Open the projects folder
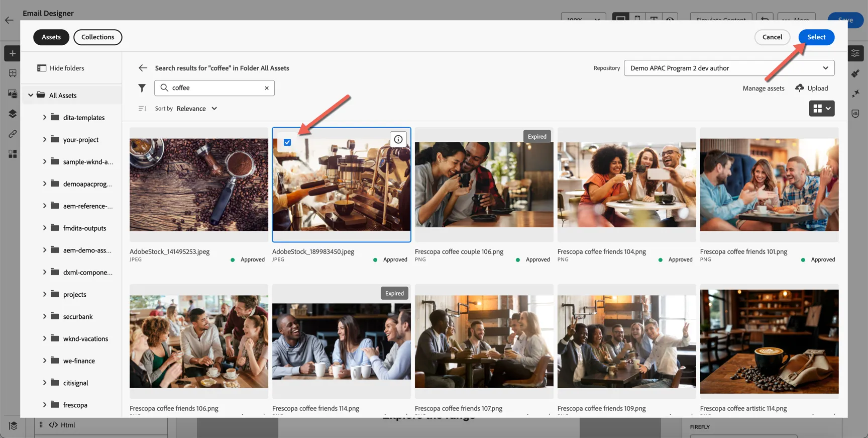Screen dimensions: 868x438 coord(74,295)
